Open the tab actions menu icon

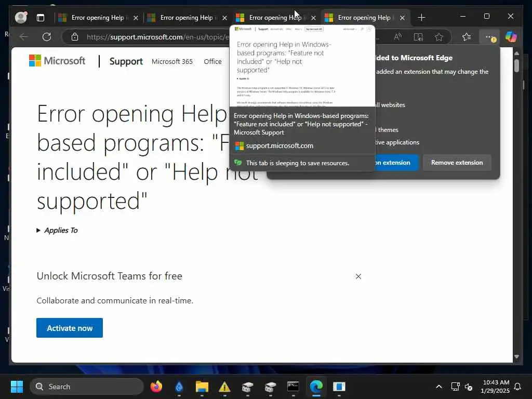coord(41,18)
